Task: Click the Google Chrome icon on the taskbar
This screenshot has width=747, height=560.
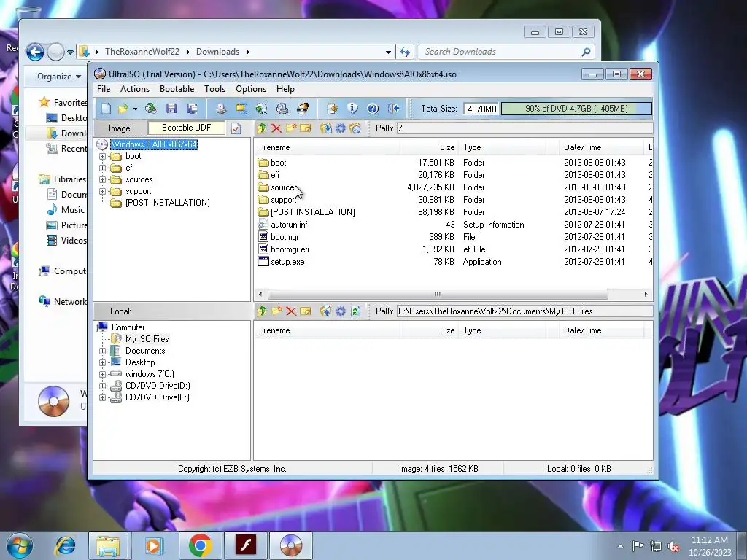Action: coord(201,545)
